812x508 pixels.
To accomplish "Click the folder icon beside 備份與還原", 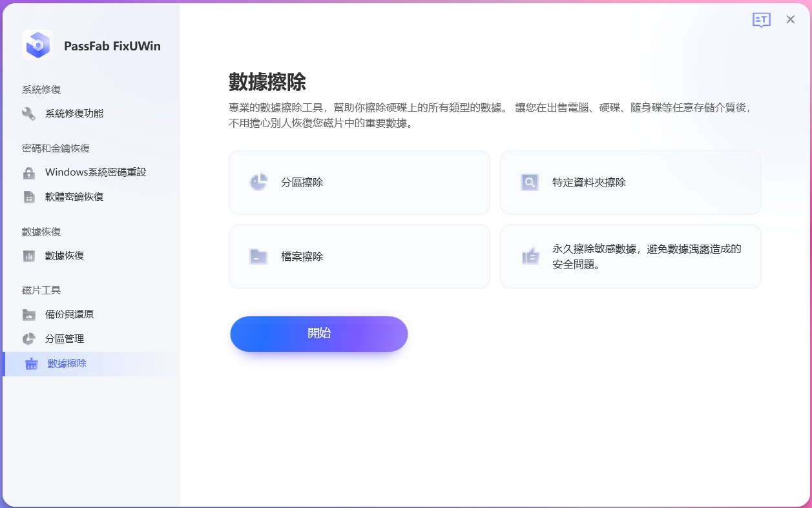I will (x=29, y=315).
